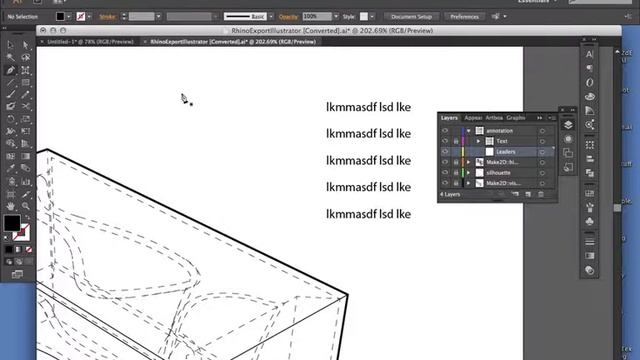This screenshot has width=640, height=360.
Task: Toggle lock on Text sublayer
Action: pos(456,141)
